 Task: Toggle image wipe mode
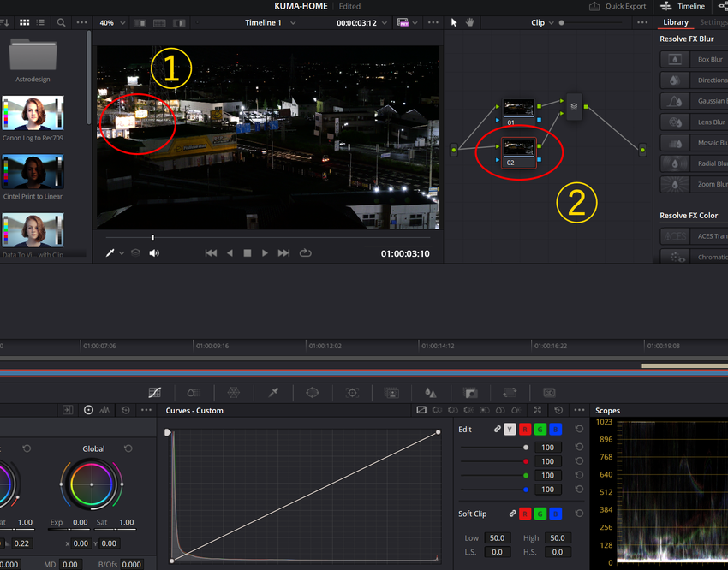pos(140,23)
